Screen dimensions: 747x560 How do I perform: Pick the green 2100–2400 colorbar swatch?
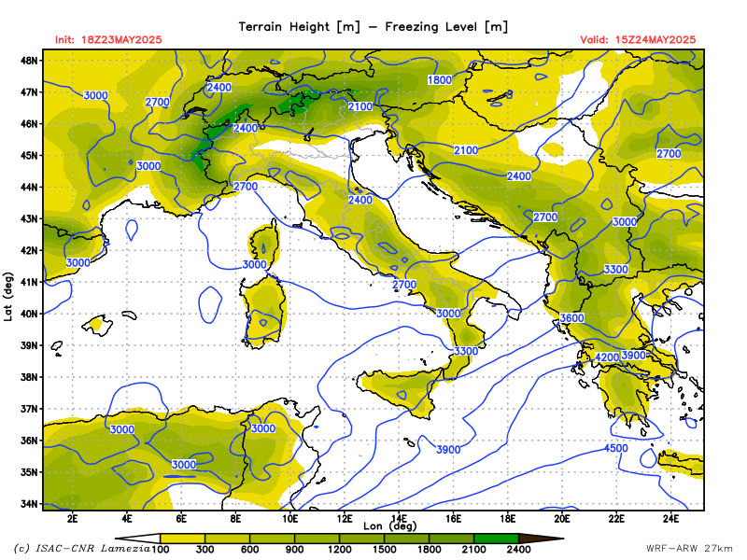point(496,539)
